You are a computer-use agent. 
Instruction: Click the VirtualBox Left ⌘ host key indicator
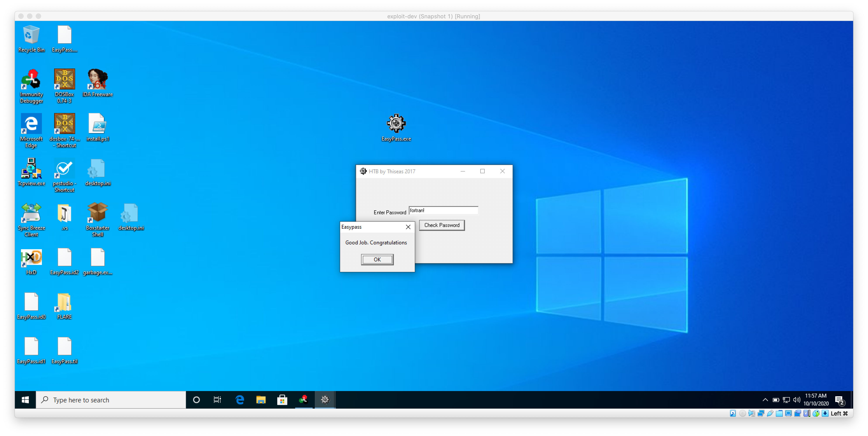839,414
